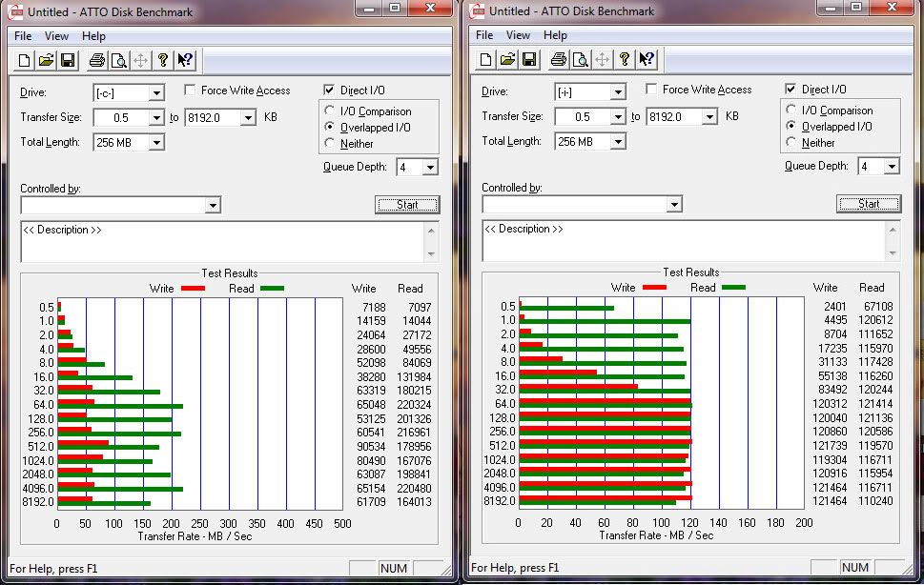Open File menu in left window

(23, 36)
